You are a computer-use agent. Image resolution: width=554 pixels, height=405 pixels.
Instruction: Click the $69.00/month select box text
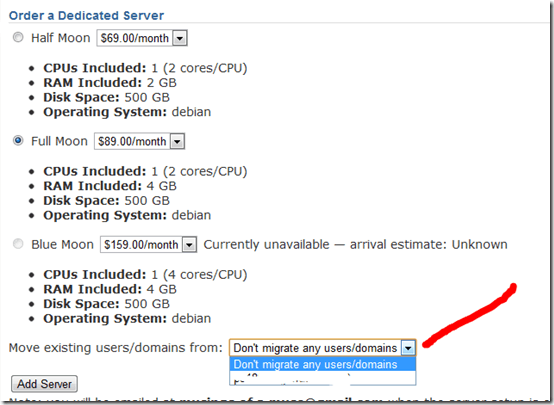135,38
